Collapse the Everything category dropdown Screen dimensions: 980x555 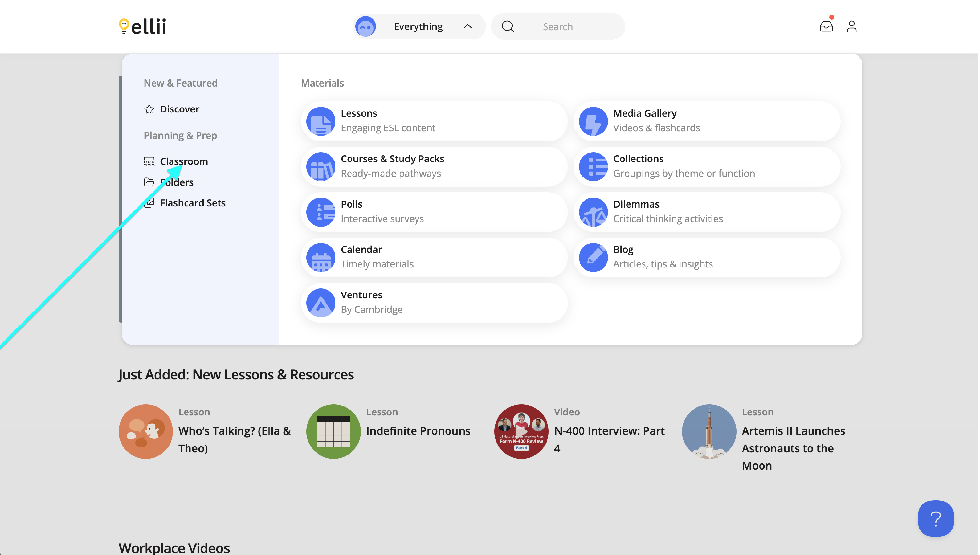click(419, 27)
